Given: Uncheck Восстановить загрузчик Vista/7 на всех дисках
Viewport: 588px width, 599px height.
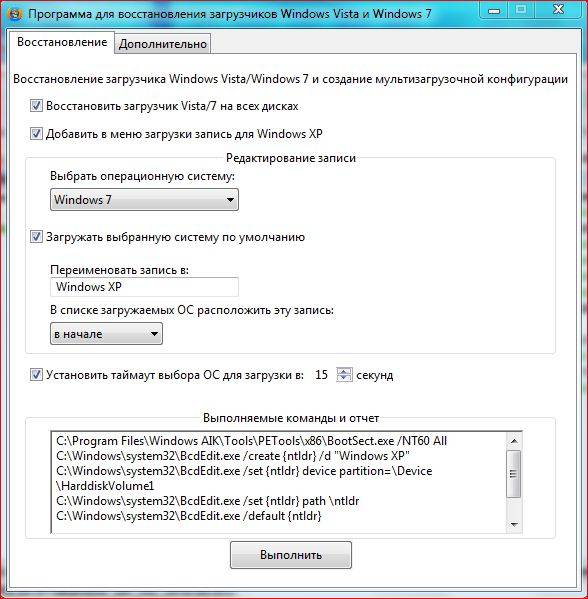Looking at the screenshot, I should (x=36, y=106).
